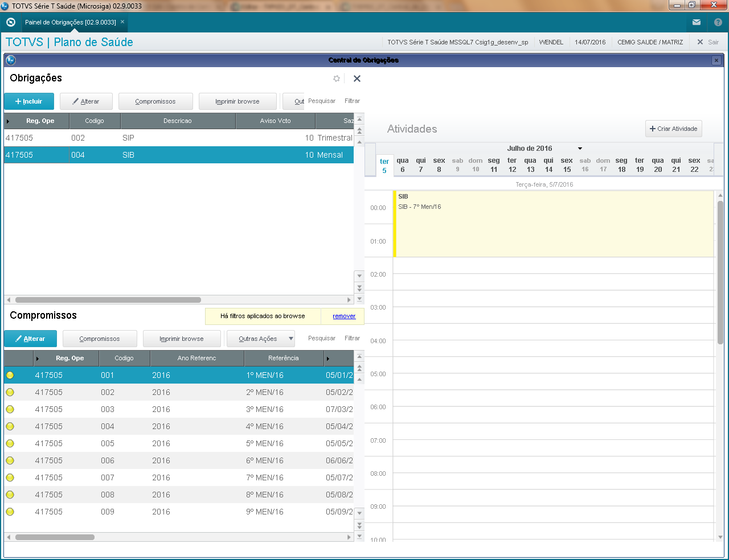The image size is (729, 560).
Task: Click the Central de Obrigações window icon
Action: coord(11,60)
